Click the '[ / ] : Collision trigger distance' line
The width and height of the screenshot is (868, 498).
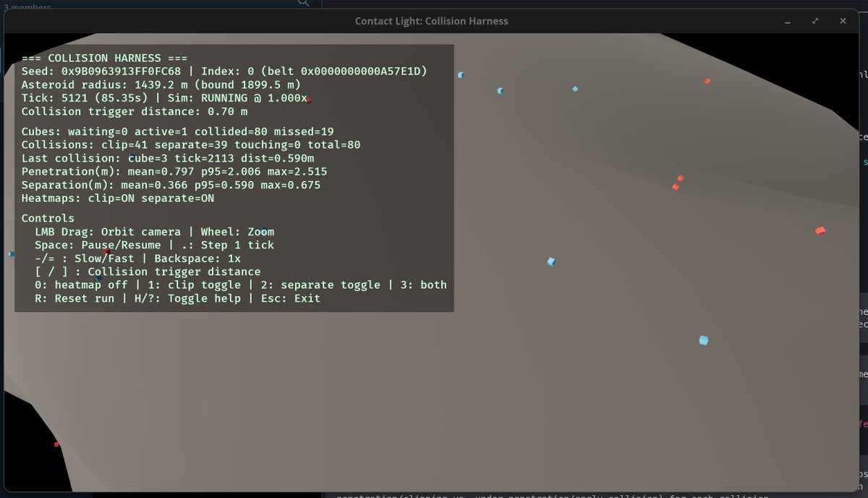click(148, 271)
